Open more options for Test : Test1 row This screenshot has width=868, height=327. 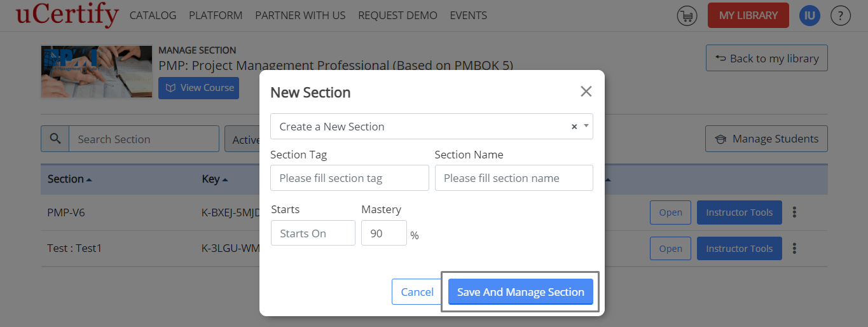[794, 249]
